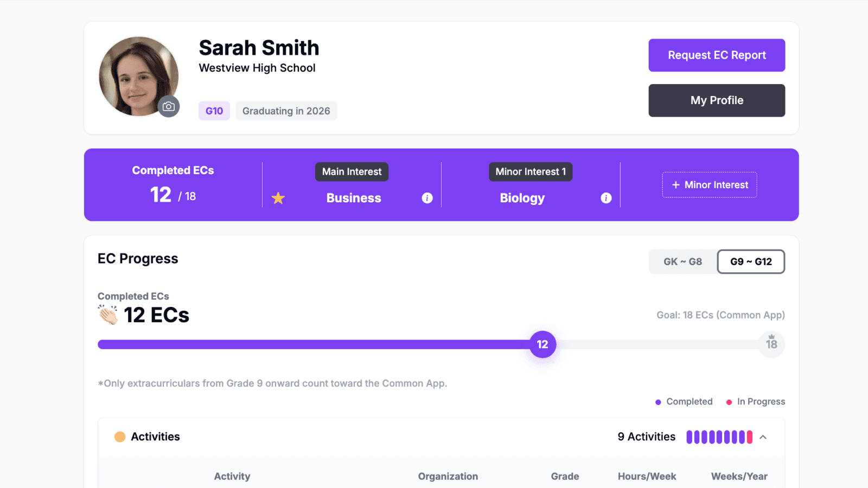The image size is (868, 488).
Task: Open My Profile
Action: tap(717, 100)
